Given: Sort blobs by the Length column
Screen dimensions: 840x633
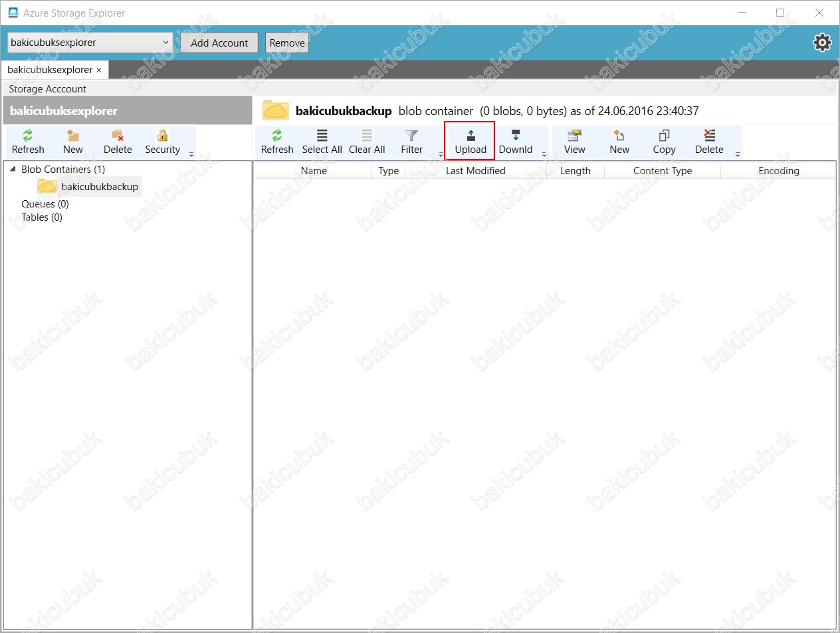Looking at the screenshot, I should 576,171.
